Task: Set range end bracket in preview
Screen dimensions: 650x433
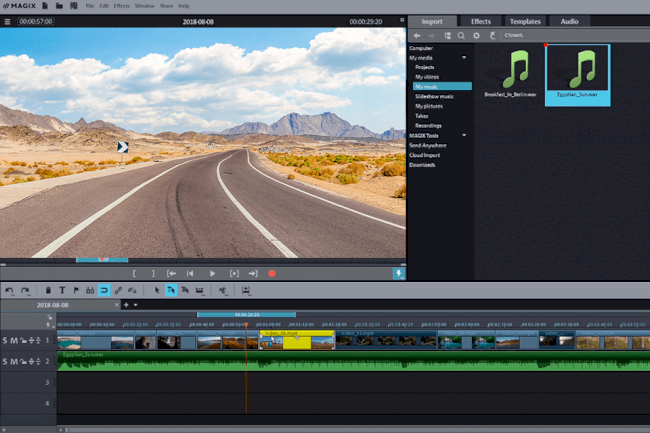Action: [153, 273]
